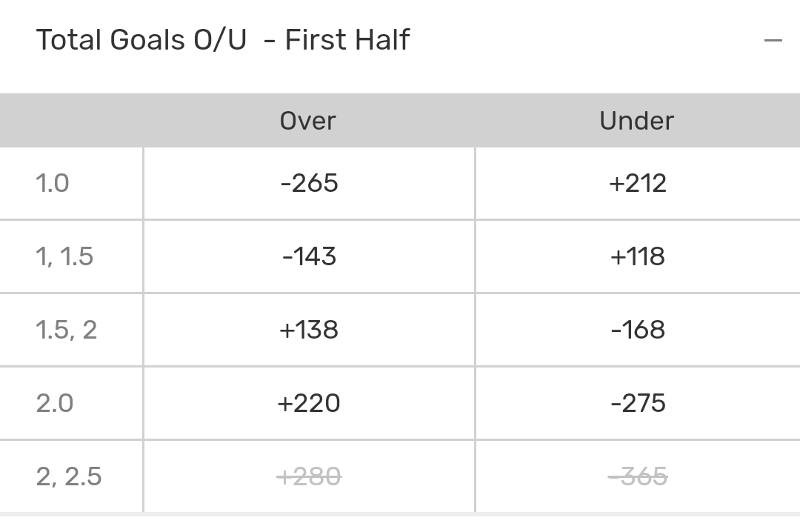The height and width of the screenshot is (532, 800).
Task: Click the 1.0 goal line label
Action: (53, 183)
